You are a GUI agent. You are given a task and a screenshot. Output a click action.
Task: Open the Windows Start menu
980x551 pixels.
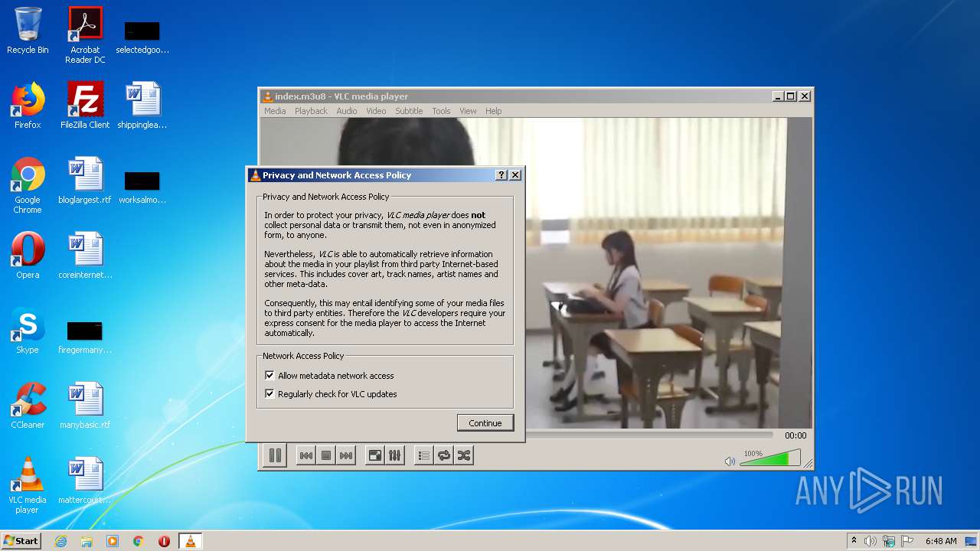(x=21, y=541)
